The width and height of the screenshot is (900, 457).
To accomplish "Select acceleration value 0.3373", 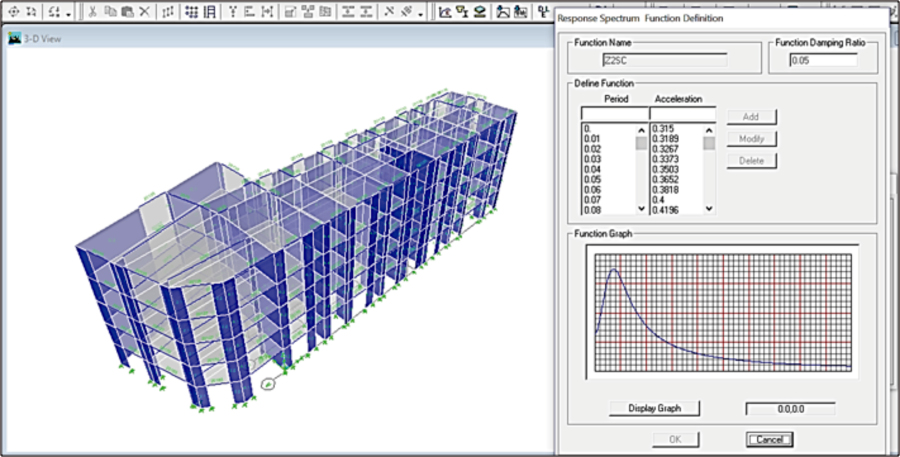I will (x=665, y=159).
